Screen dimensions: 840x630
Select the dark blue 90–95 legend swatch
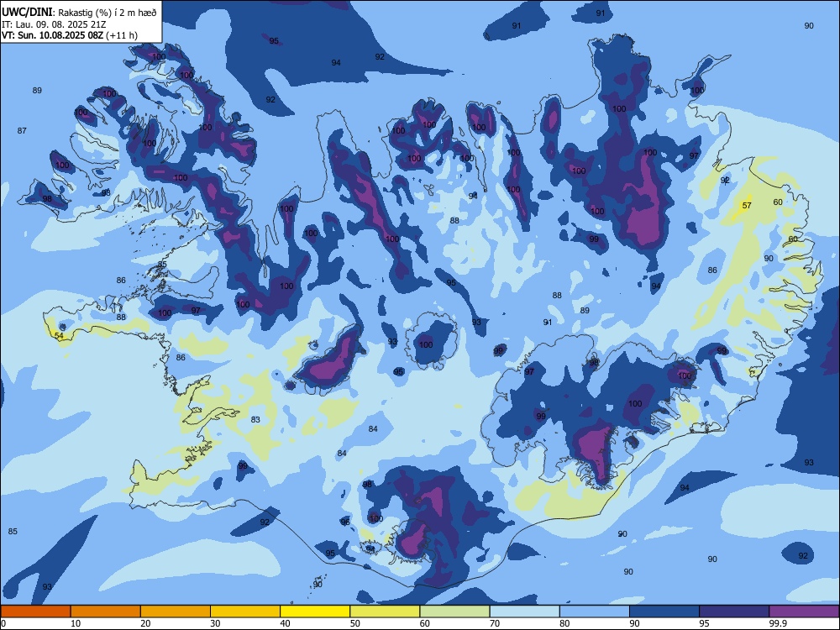(x=664, y=612)
